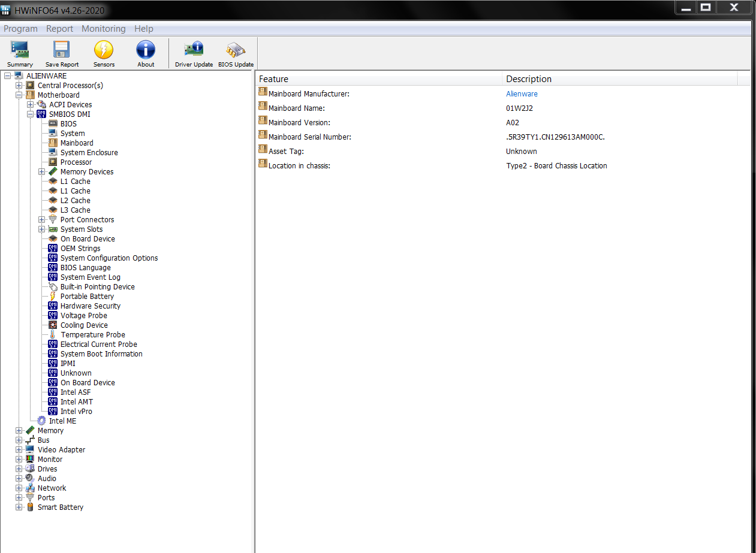Image resolution: width=756 pixels, height=553 pixels.
Task: Open the Monitoring menu
Action: pyautogui.click(x=104, y=29)
